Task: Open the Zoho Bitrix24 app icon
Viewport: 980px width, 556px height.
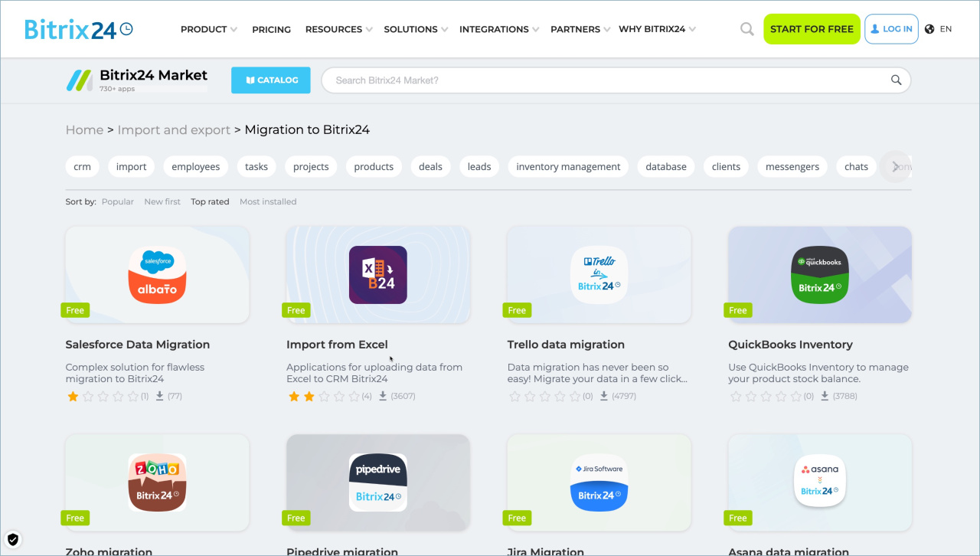Action: [x=157, y=482]
